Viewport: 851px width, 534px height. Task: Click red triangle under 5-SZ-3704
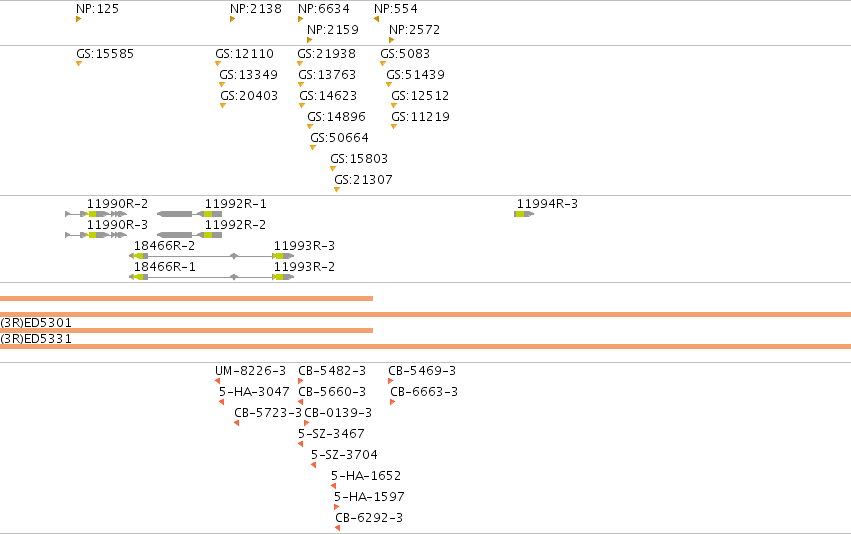tap(314, 465)
